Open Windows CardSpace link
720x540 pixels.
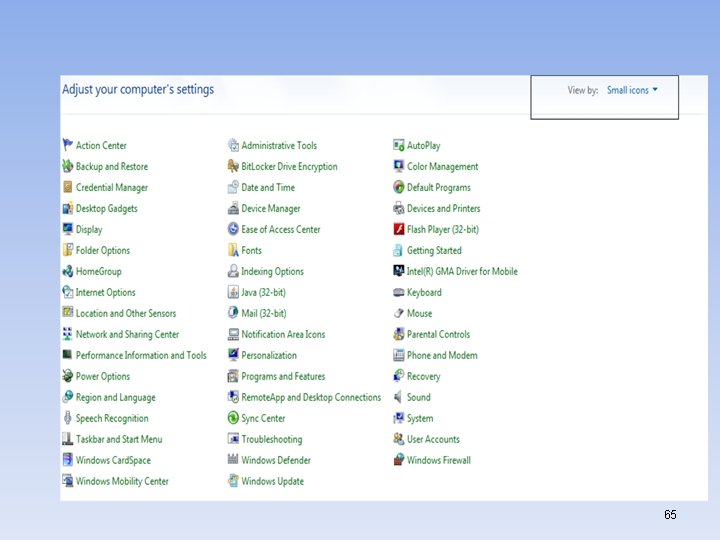coord(113,460)
